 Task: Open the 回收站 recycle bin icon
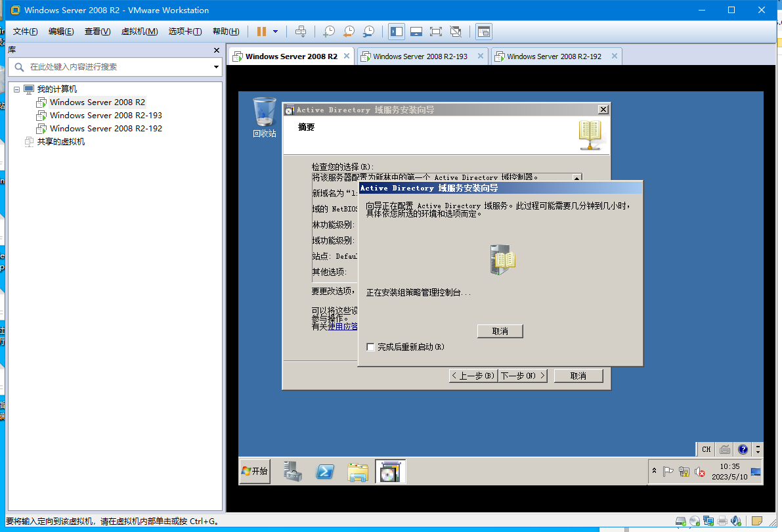coord(265,118)
